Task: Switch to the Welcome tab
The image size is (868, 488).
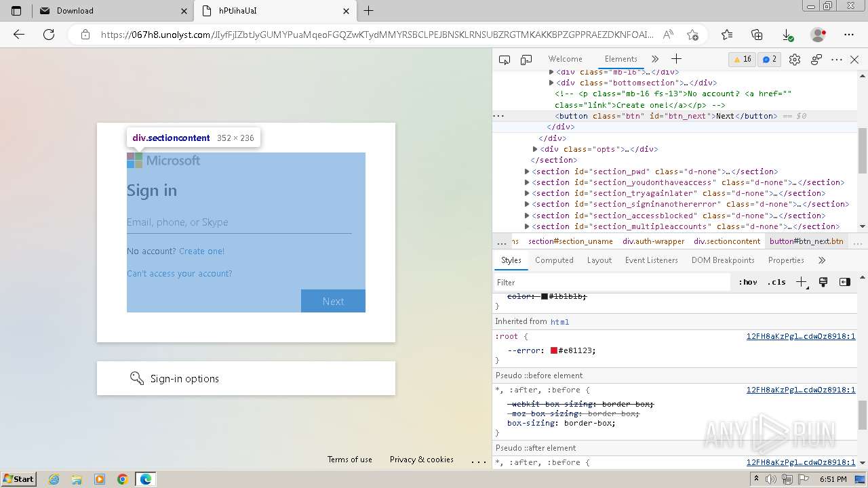Action: (565, 59)
